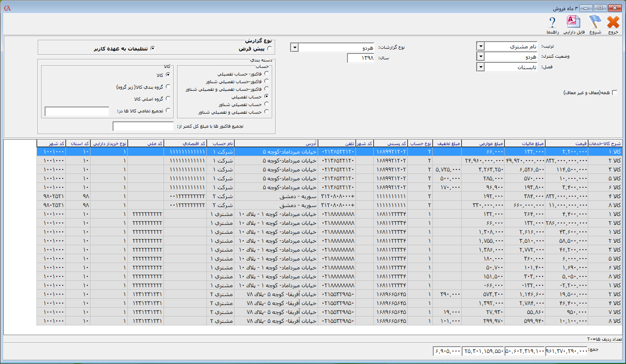Click the قیمت column header

coord(566,143)
